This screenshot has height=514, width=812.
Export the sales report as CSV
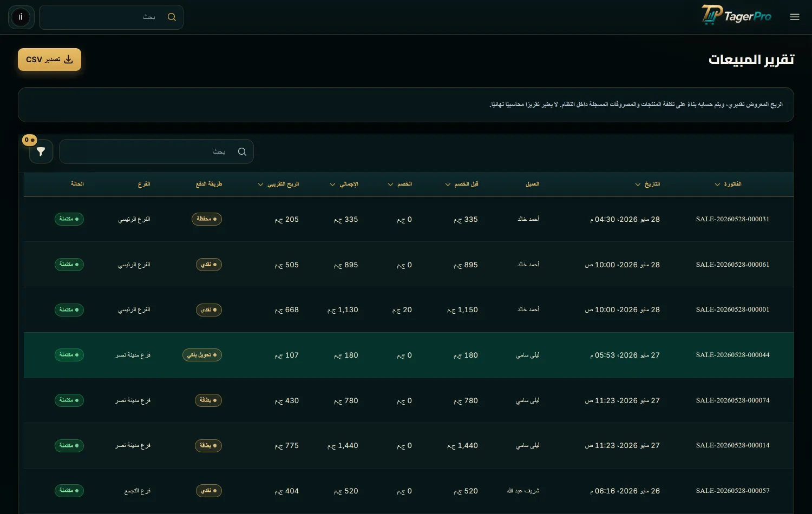click(49, 60)
